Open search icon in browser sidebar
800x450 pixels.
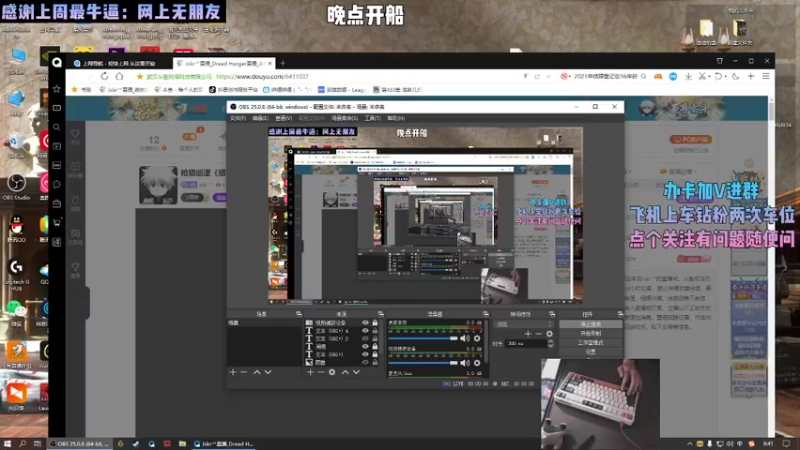[57, 128]
